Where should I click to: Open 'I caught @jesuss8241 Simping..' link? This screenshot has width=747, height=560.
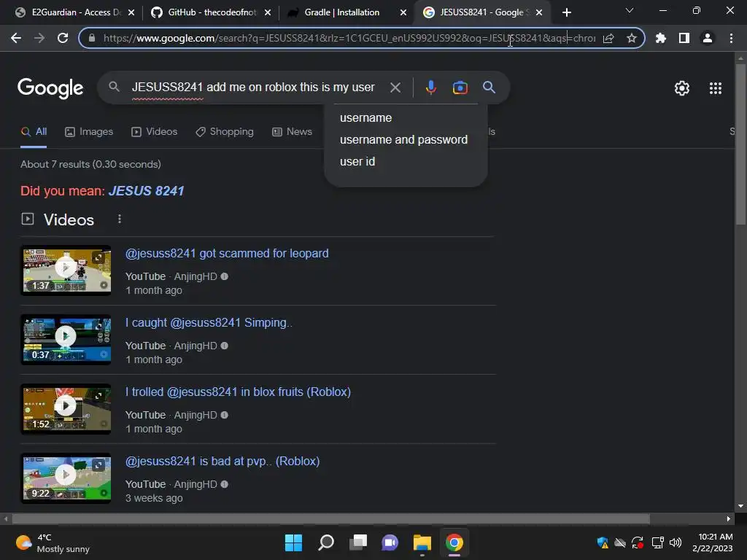tap(209, 322)
